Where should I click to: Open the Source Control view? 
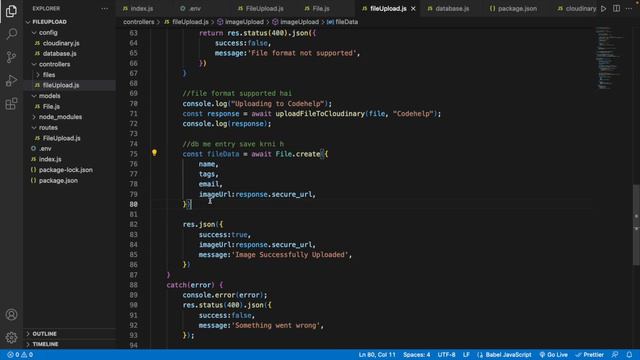click(x=11, y=57)
